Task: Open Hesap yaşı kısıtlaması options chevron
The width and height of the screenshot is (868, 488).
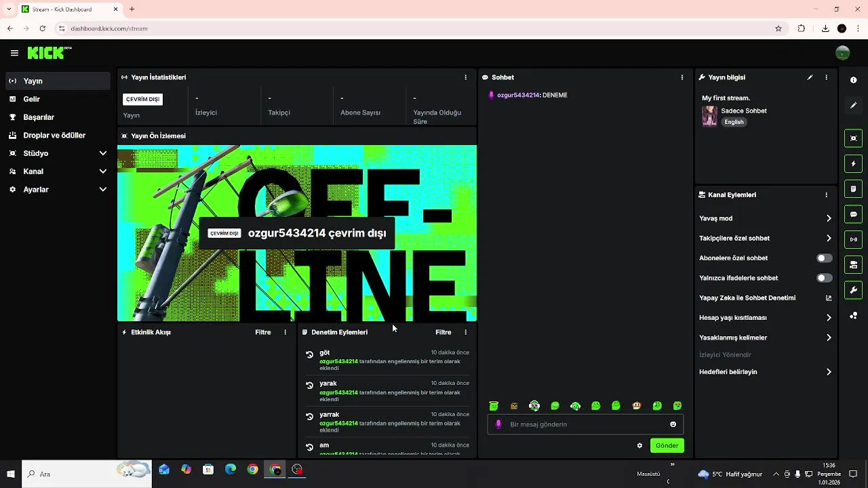Action: pyautogui.click(x=828, y=317)
